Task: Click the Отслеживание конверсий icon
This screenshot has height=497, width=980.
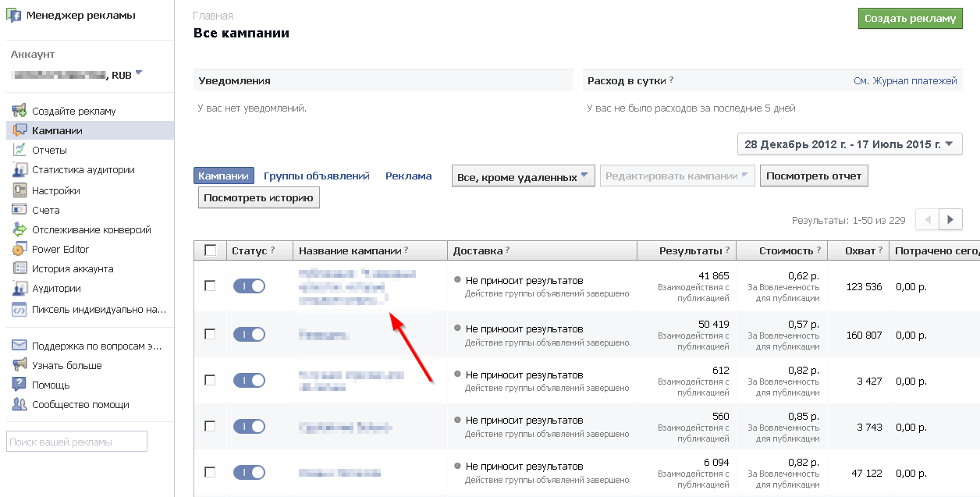Action: (20, 229)
